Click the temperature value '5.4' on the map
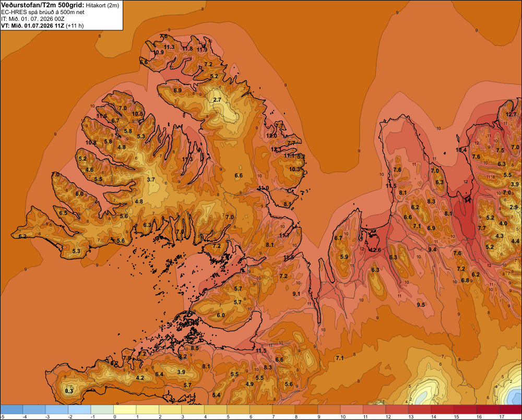This screenshot has width=522, height=420. [216, 395]
